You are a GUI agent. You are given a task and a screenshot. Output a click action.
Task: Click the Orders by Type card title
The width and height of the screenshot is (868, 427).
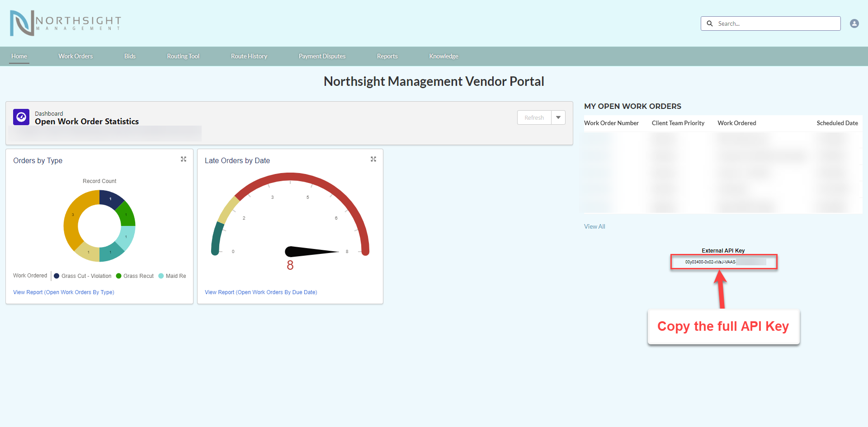(x=38, y=160)
